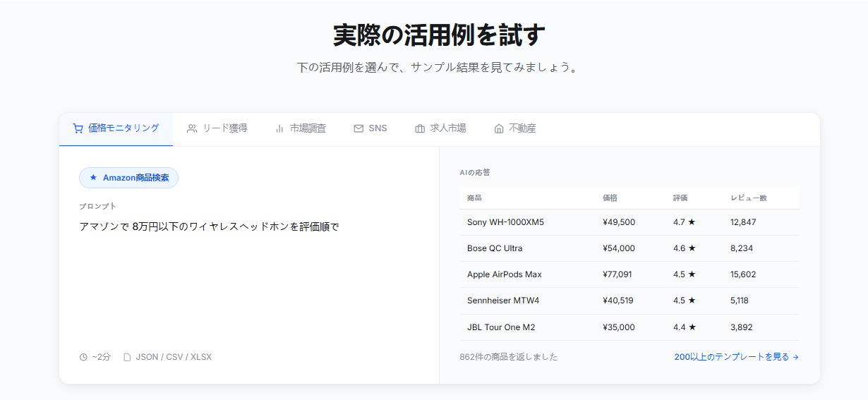
Task: Click the レビュー数 column header
Action: pos(748,198)
